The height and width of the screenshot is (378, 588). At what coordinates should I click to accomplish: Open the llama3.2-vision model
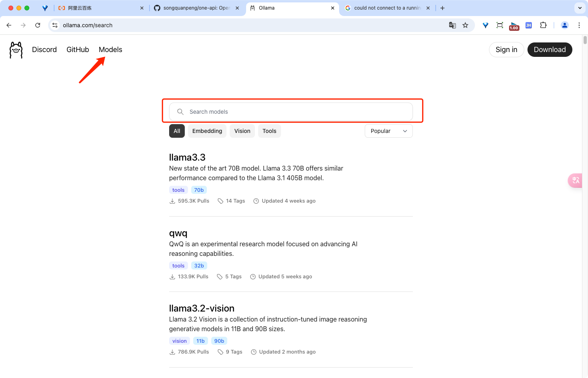point(202,308)
